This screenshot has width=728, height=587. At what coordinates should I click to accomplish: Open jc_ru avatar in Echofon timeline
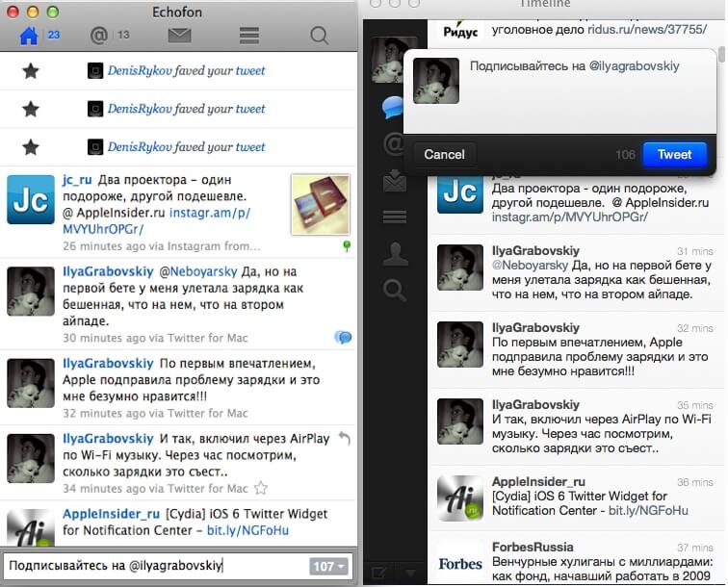[31, 199]
